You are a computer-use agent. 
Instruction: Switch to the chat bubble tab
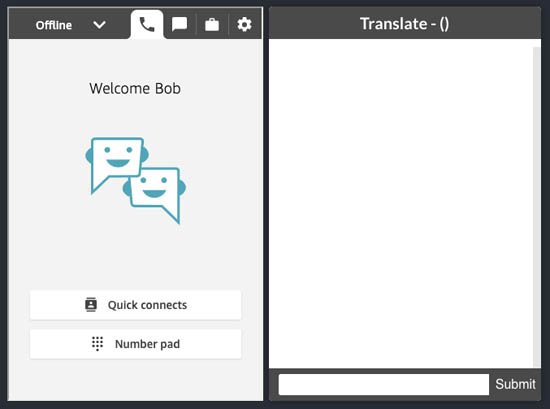point(179,25)
